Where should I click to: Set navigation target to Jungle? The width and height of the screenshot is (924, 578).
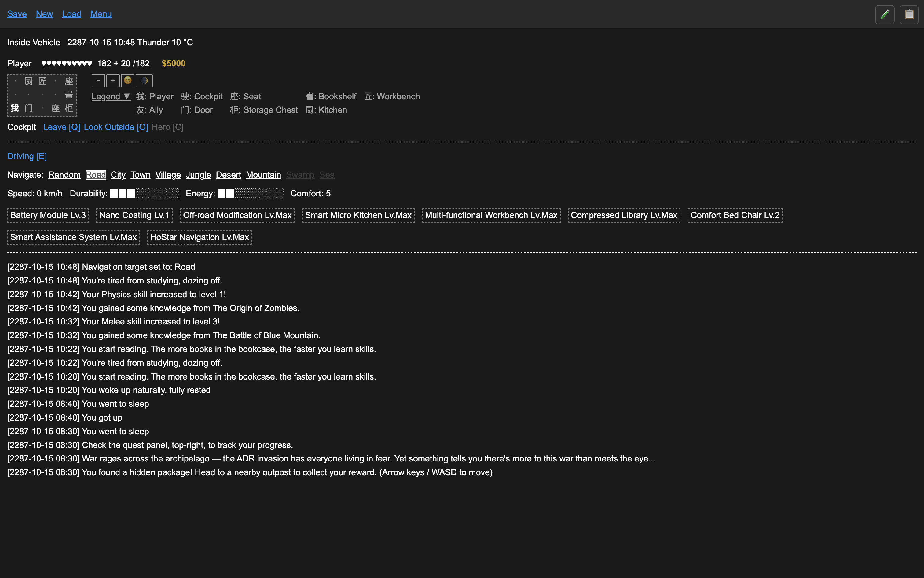point(198,175)
